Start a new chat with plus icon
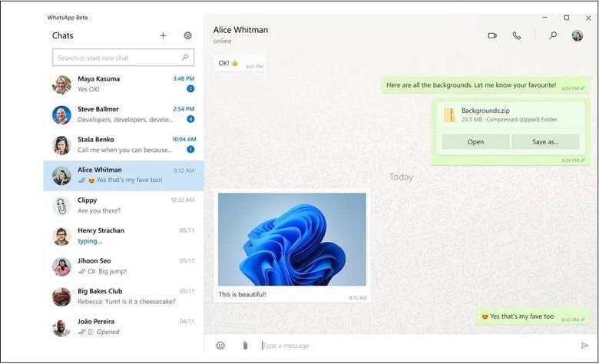Viewport: 599px width, 364px height. 163,35
